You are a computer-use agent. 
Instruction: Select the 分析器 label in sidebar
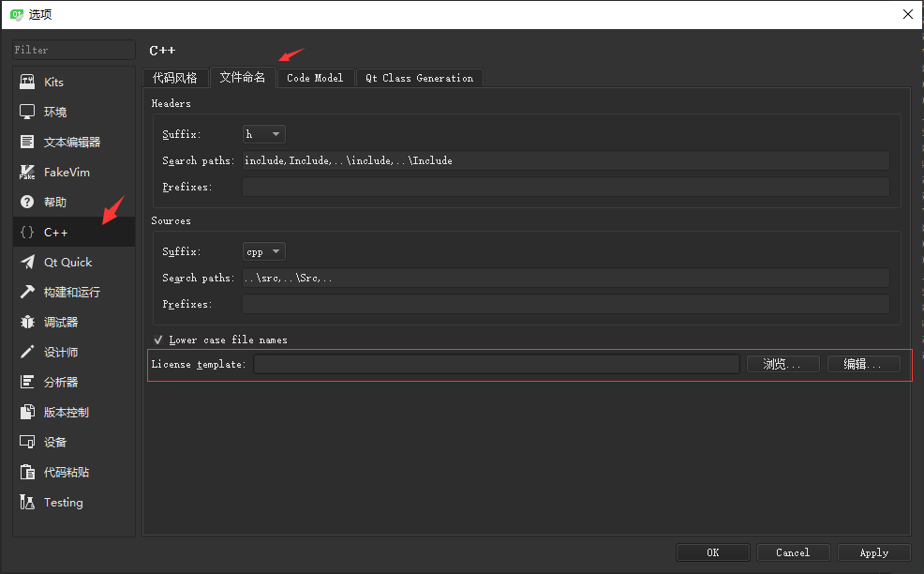point(61,383)
